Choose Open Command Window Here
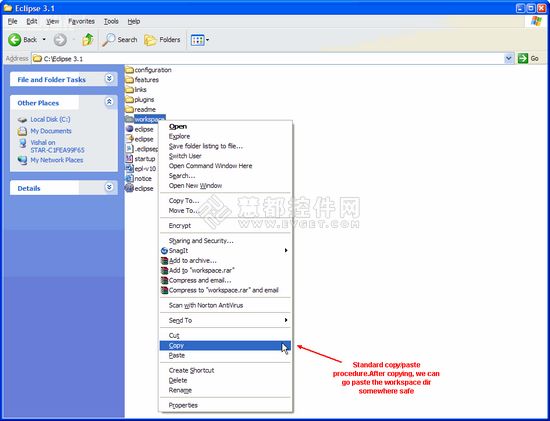This screenshot has height=421, width=550. click(x=225, y=166)
